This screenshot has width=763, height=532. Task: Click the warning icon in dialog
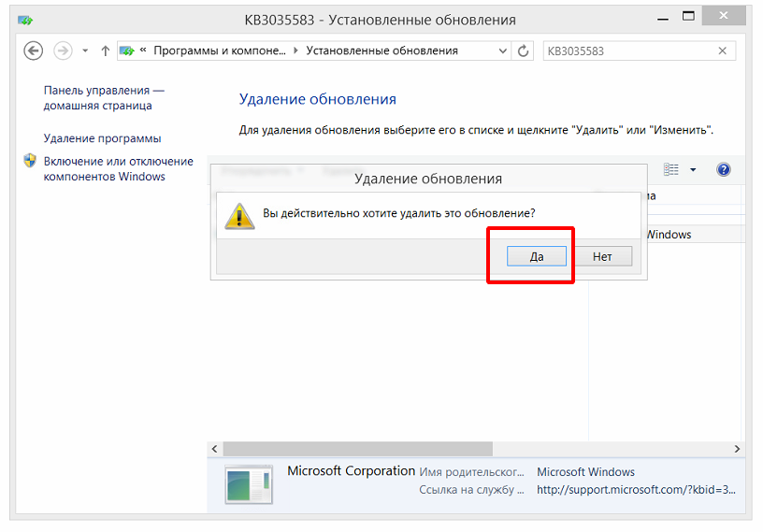click(240, 215)
